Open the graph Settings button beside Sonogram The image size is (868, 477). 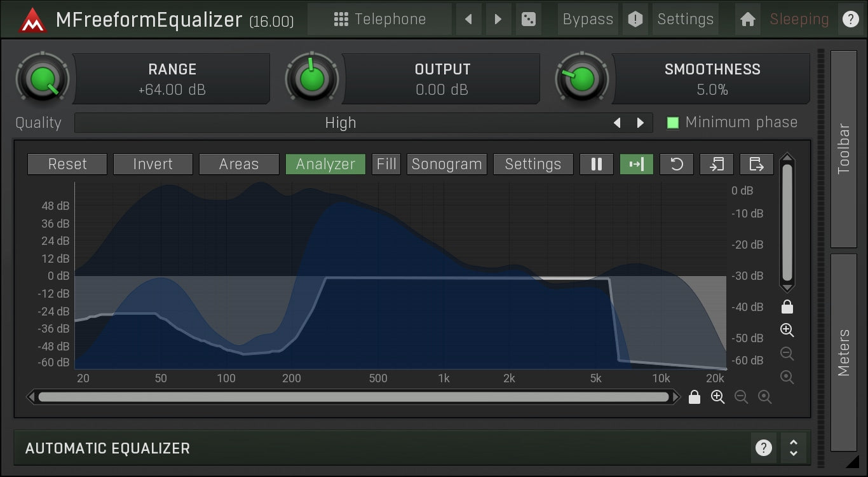(533, 164)
